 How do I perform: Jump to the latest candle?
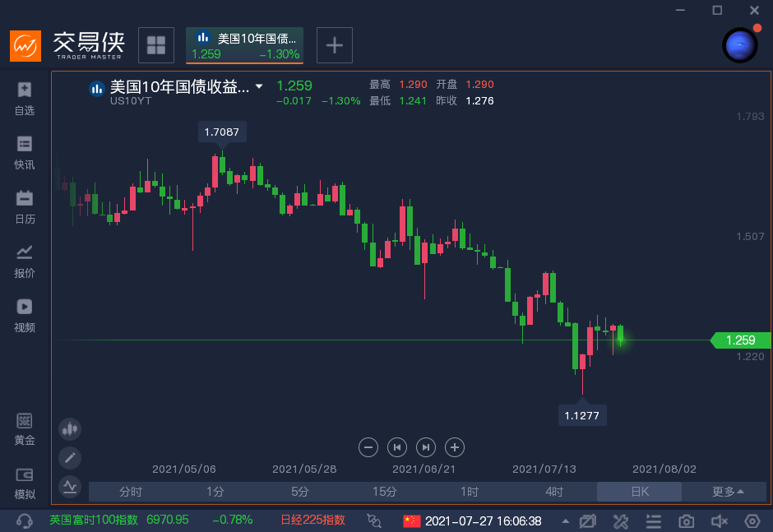(x=426, y=447)
